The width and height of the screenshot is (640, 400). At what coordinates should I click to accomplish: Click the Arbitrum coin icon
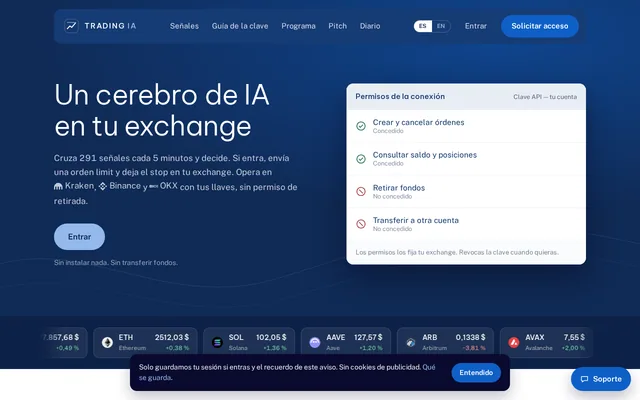411,342
